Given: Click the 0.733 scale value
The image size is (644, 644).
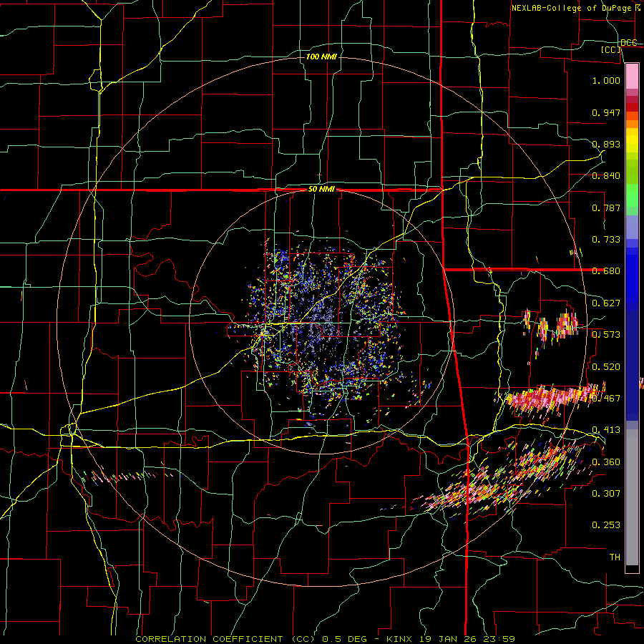Looking at the screenshot, I should pyautogui.click(x=606, y=240).
